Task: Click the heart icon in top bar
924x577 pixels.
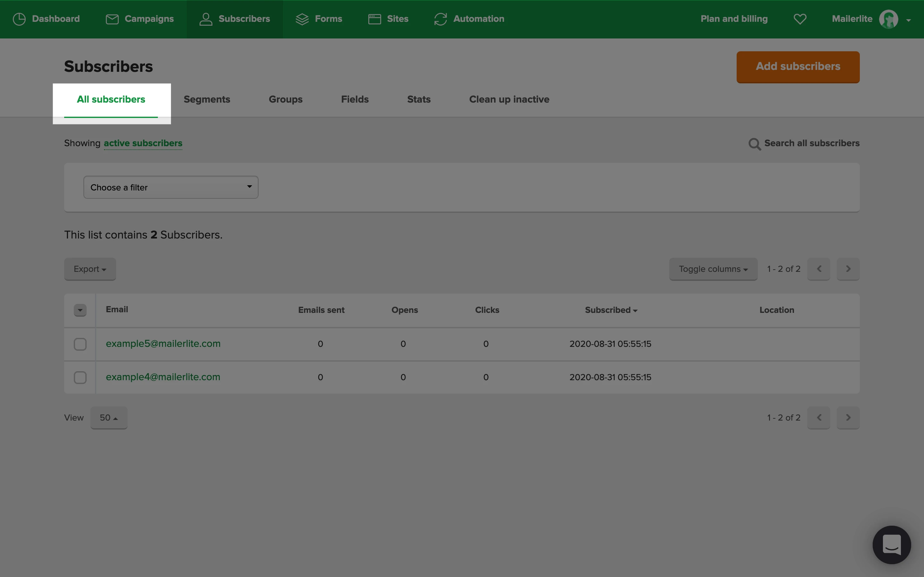Action: [800, 19]
